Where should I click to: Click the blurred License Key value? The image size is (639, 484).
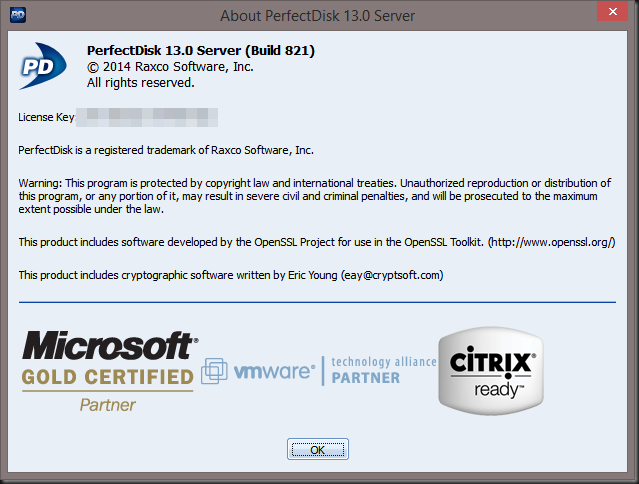[x=147, y=117]
